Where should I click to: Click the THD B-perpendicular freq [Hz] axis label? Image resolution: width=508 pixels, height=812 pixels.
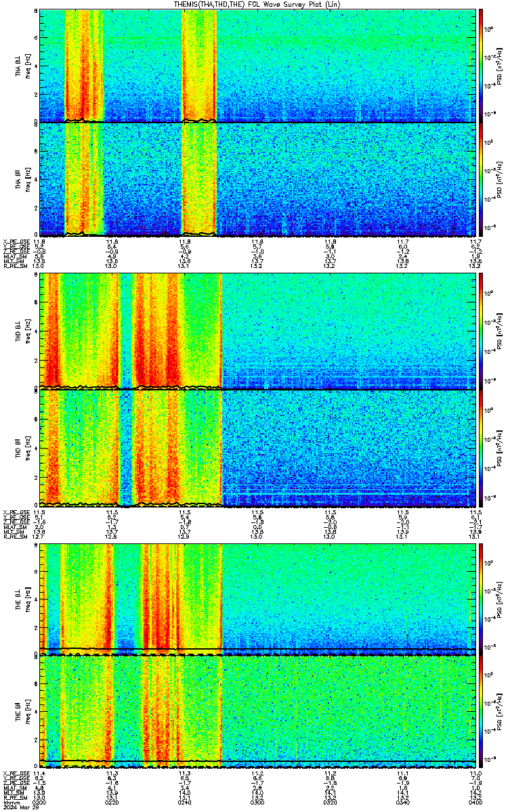point(28,331)
